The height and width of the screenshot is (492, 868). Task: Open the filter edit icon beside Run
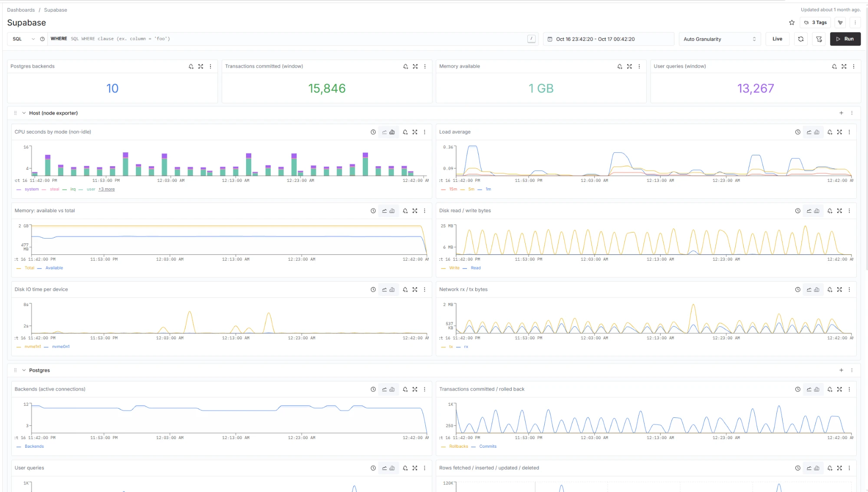pos(819,39)
